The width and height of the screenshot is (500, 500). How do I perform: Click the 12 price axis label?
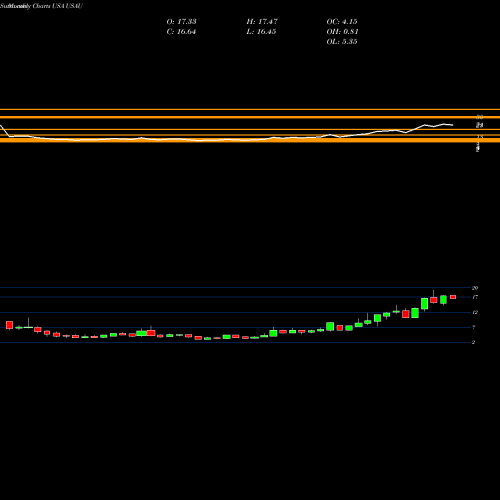[x=475, y=312]
